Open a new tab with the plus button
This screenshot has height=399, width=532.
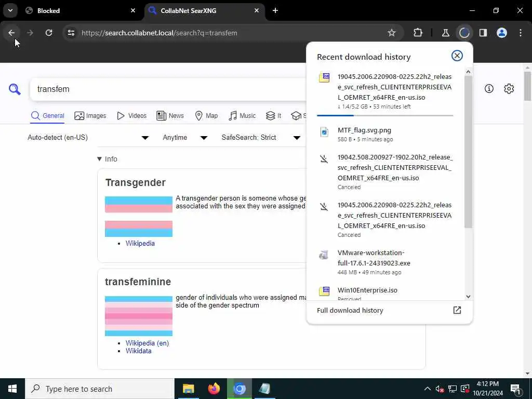click(x=275, y=10)
